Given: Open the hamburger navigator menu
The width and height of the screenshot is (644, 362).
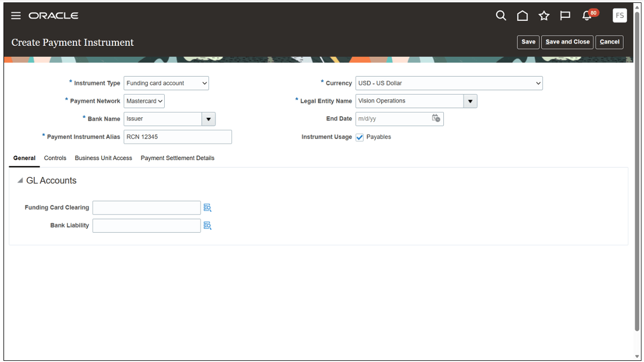Looking at the screenshot, I should [x=16, y=16].
